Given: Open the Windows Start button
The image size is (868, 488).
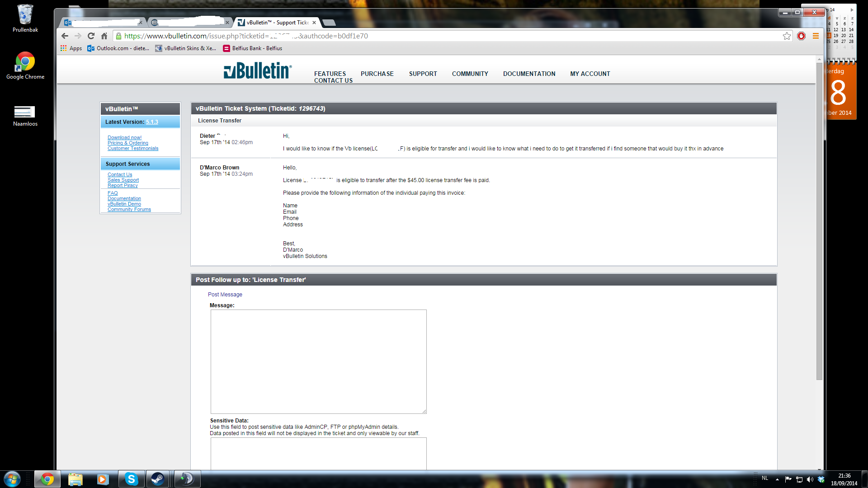Looking at the screenshot, I should [x=12, y=479].
